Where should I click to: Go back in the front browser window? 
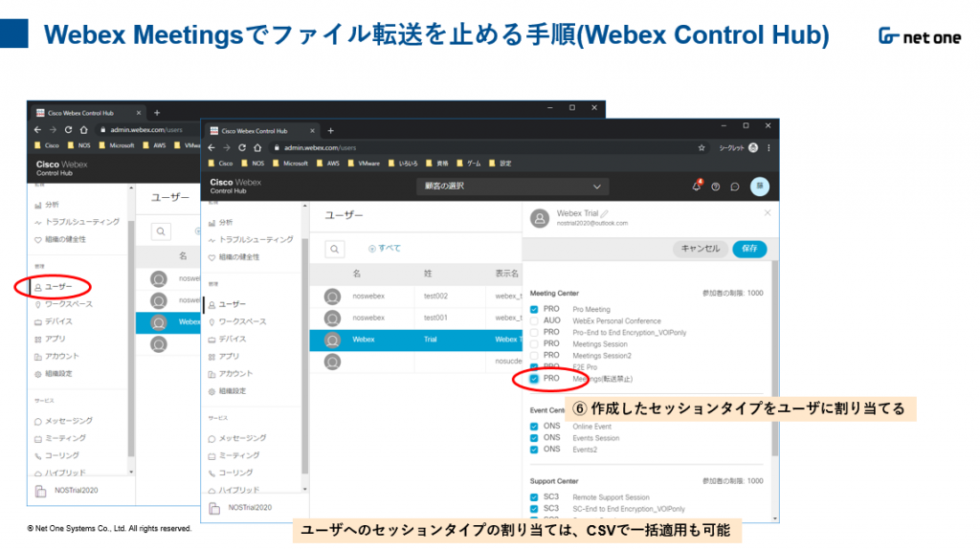click(212, 147)
